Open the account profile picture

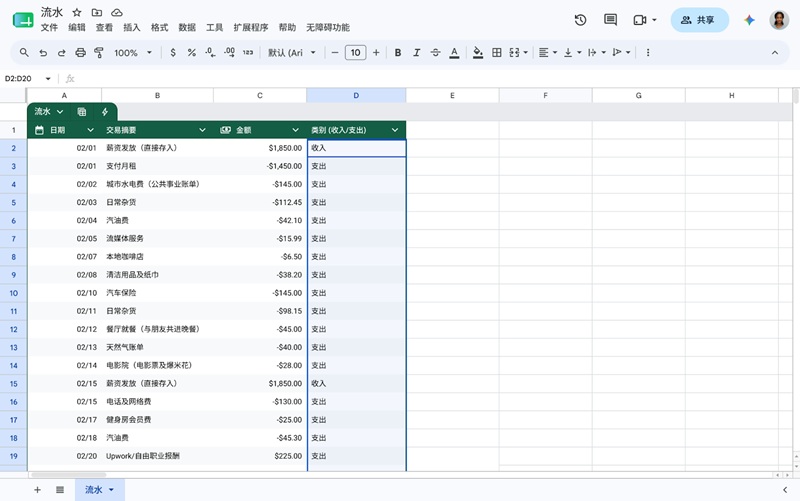pyautogui.click(x=779, y=20)
